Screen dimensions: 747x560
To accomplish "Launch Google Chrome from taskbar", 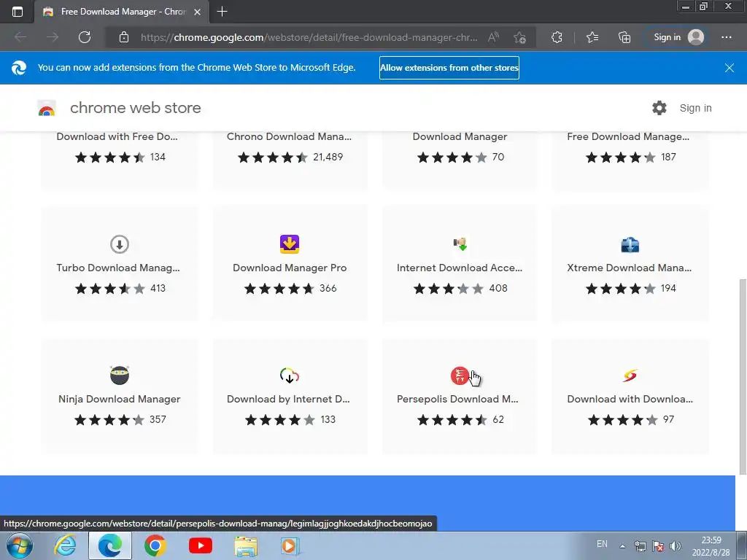I will click(x=155, y=545).
